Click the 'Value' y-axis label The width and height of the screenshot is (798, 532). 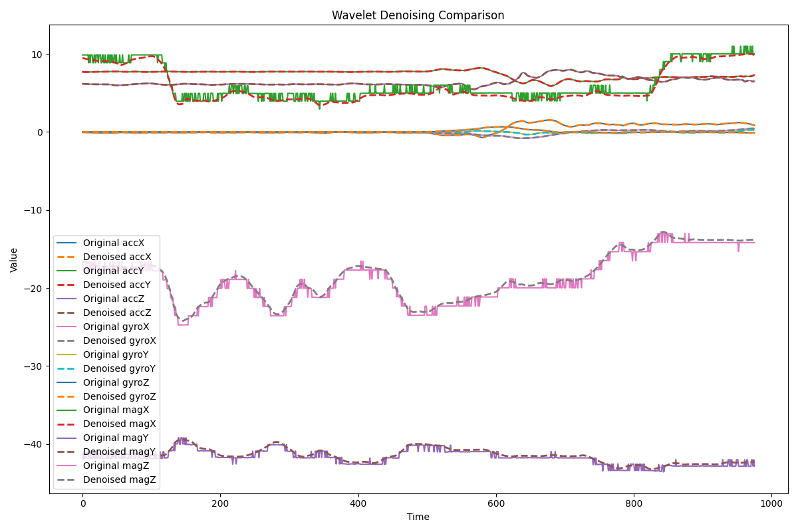click(x=14, y=259)
